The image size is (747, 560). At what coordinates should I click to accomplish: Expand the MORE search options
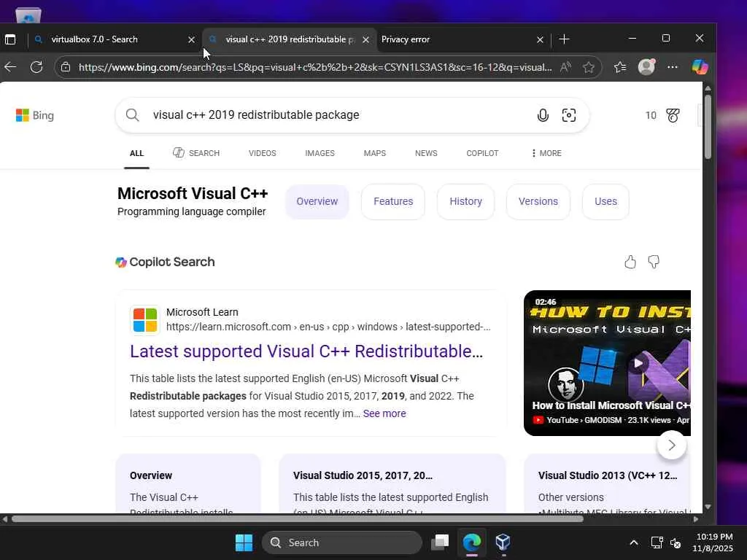546,153
